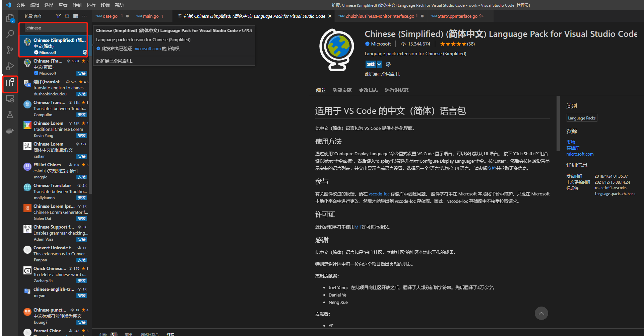The height and width of the screenshot is (336, 644).
Task: Install Chinese punctuation extension by buuug7
Action: (x=82, y=322)
